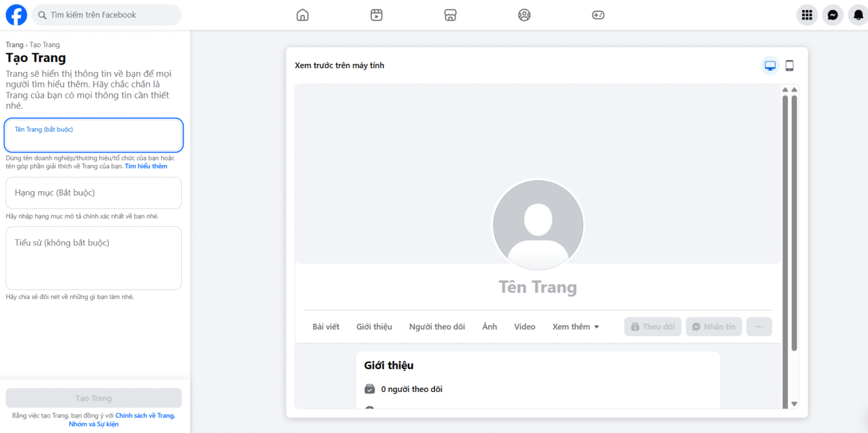This screenshot has height=433, width=868.
Task: Open the '...' more options in page preview
Action: pyautogui.click(x=759, y=326)
